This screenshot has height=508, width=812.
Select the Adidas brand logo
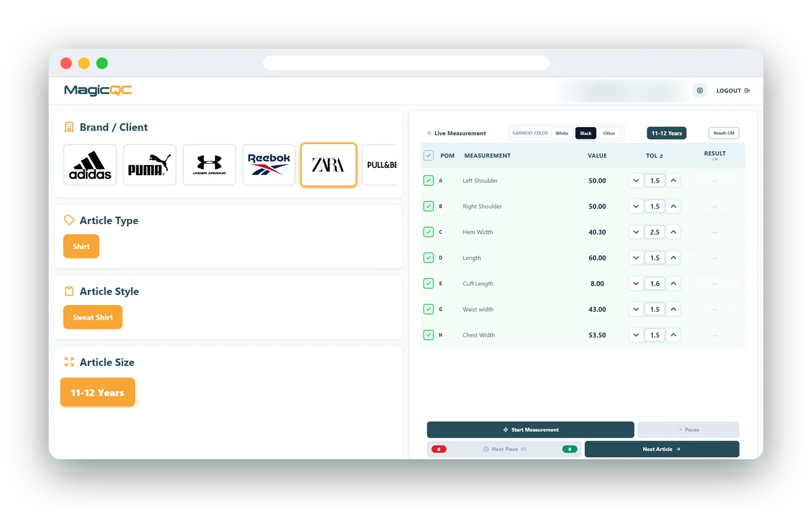click(90, 165)
